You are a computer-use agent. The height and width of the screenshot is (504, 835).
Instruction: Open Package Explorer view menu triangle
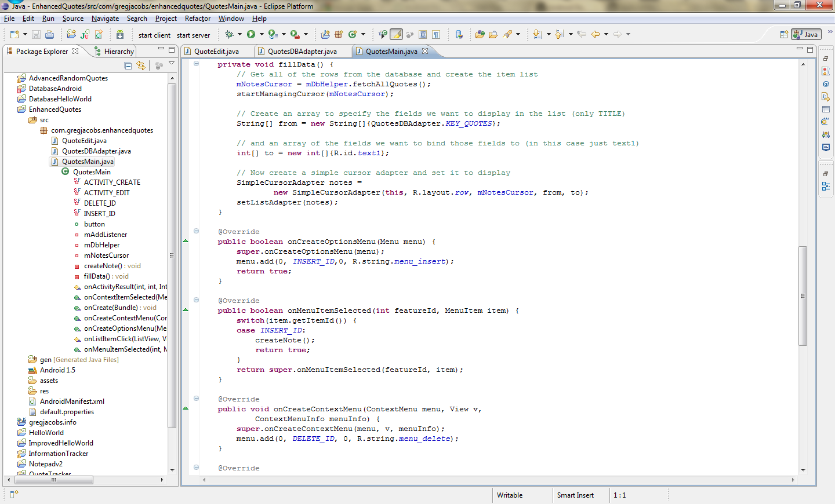coord(172,63)
